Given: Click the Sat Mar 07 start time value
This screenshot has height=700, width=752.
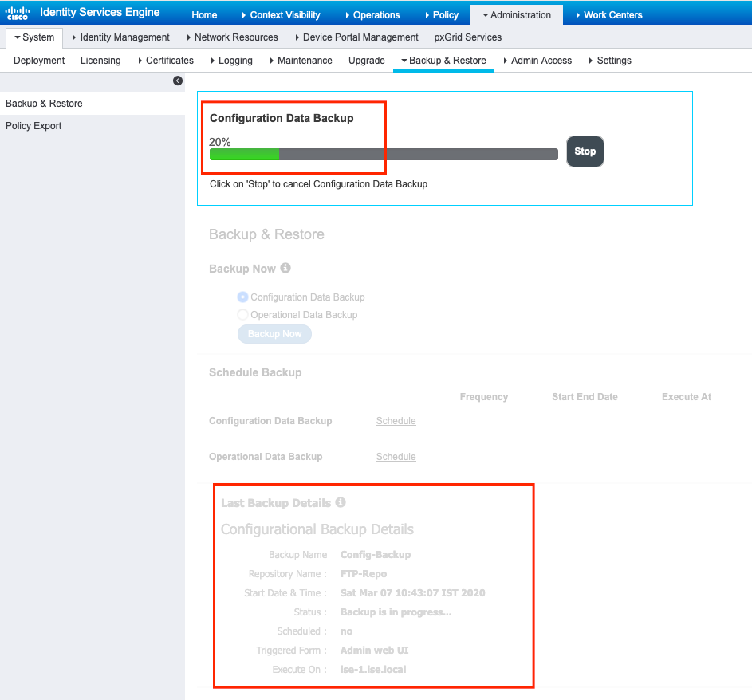Looking at the screenshot, I should pyautogui.click(x=412, y=593).
